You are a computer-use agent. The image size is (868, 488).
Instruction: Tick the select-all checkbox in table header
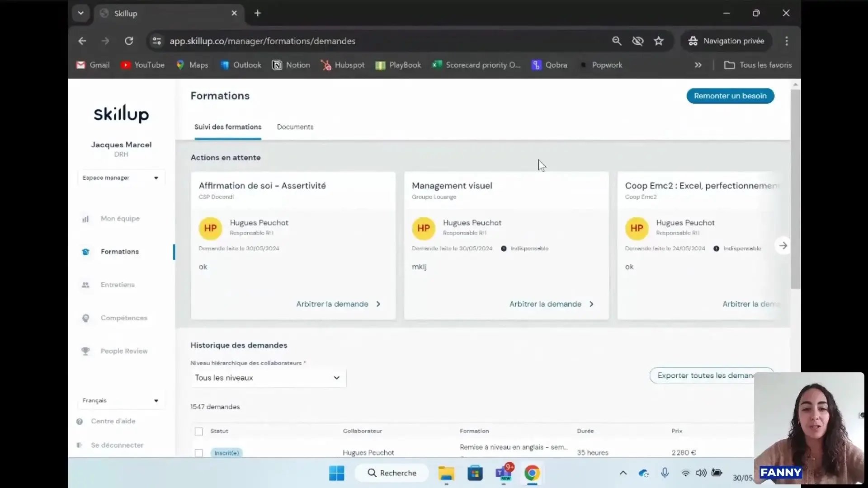coord(199,432)
